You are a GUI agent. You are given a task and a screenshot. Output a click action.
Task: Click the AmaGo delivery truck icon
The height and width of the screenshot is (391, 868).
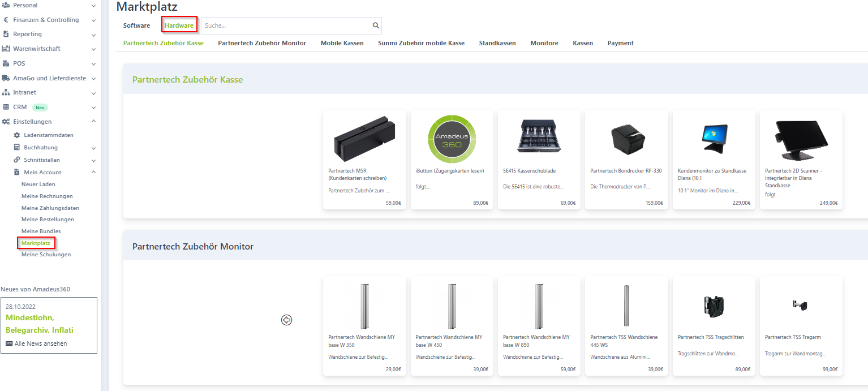click(6, 78)
